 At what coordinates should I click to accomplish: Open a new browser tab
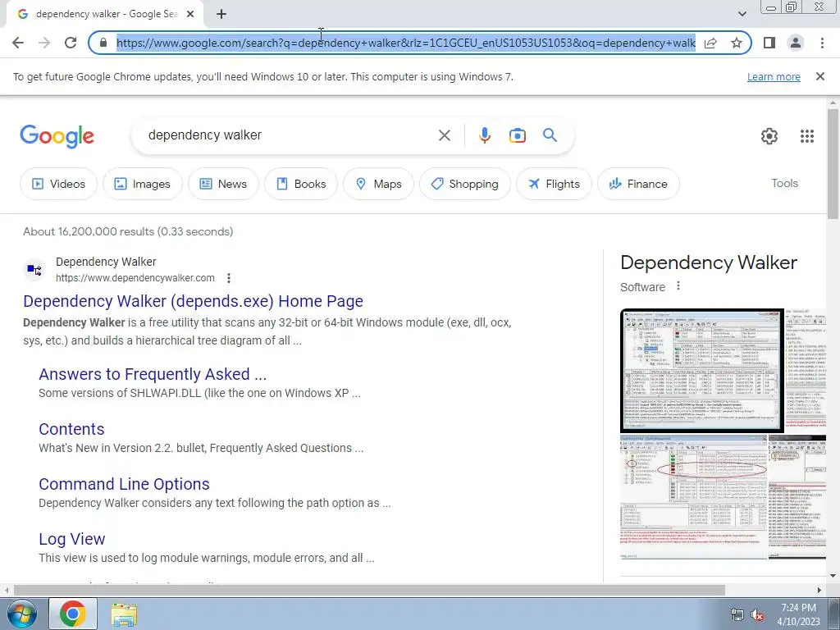point(221,15)
